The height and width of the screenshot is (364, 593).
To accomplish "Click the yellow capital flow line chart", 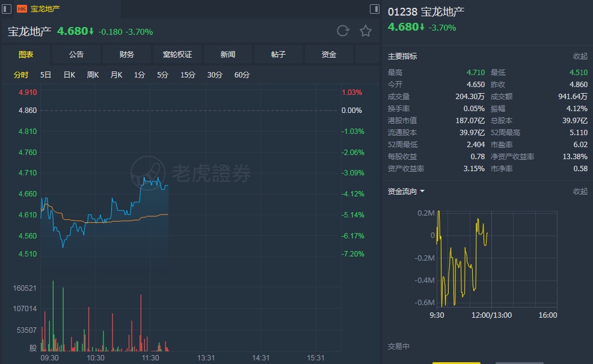I will tap(463, 258).
